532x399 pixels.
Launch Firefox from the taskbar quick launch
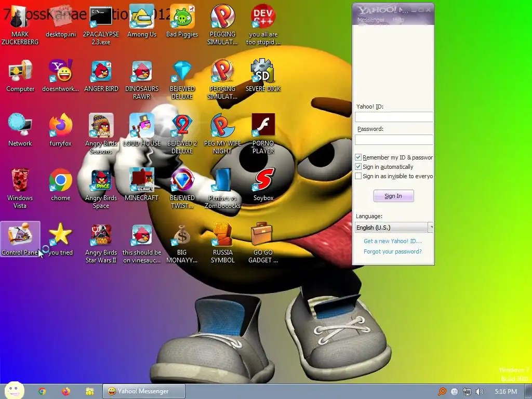click(66, 391)
